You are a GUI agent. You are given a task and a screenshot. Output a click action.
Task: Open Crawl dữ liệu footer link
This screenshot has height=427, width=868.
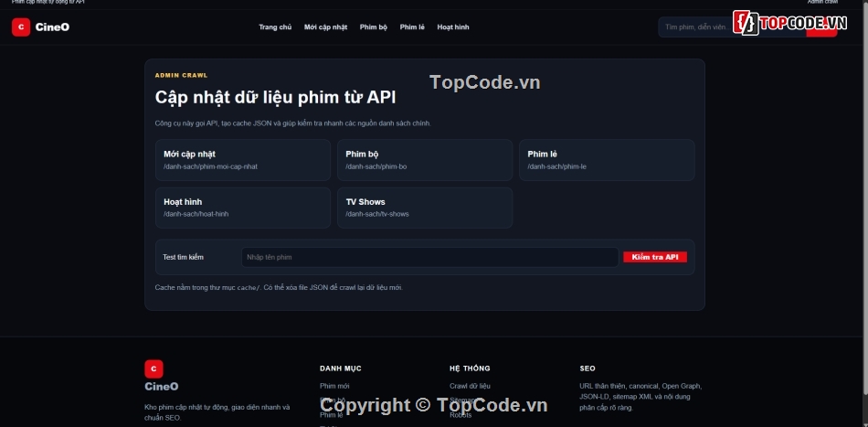470,386
